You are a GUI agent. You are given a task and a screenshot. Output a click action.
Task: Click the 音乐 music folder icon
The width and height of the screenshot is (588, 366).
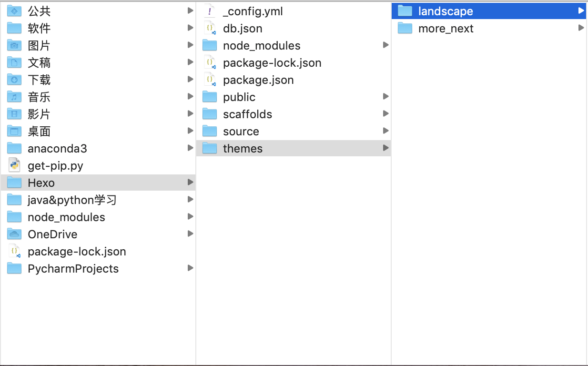pos(15,97)
